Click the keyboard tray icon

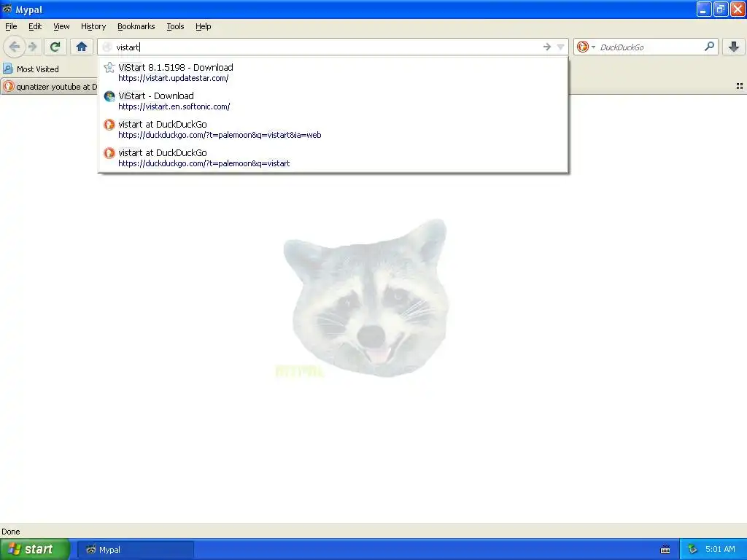point(665,550)
